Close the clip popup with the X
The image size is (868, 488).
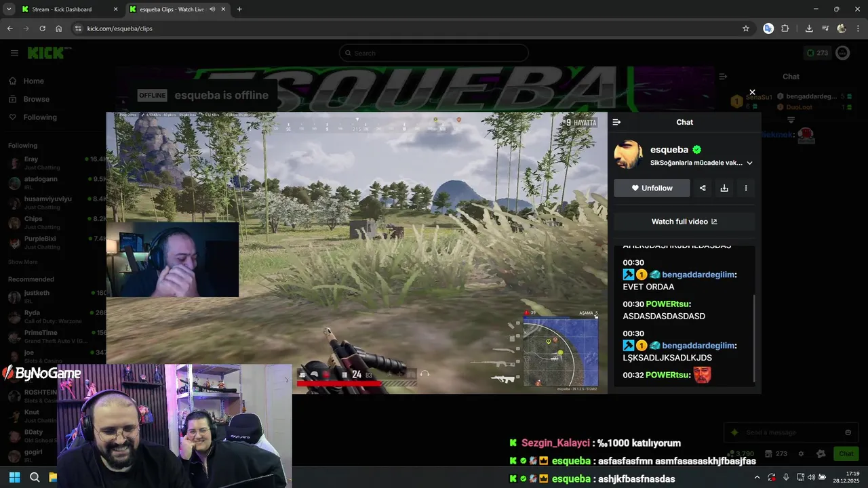tap(752, 92)
